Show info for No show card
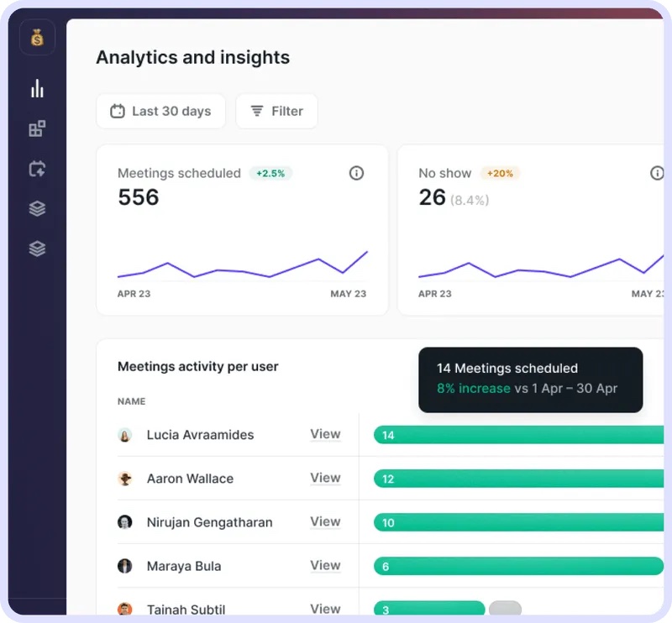 tap(657, 173)
